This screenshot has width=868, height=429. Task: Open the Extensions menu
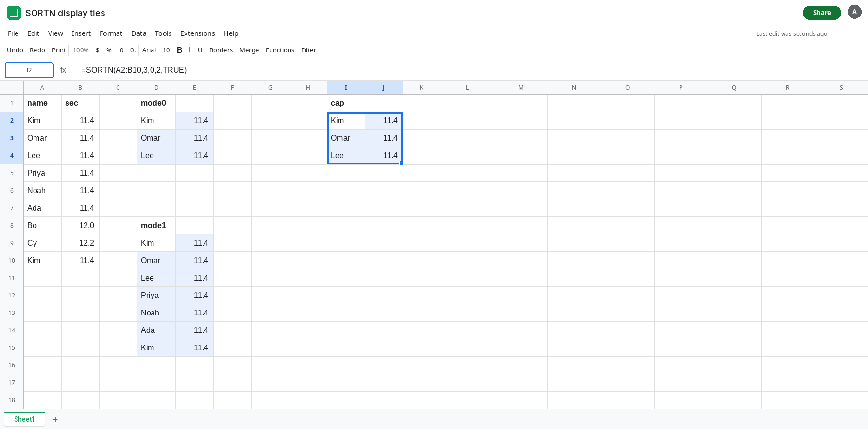coord(197,33)
